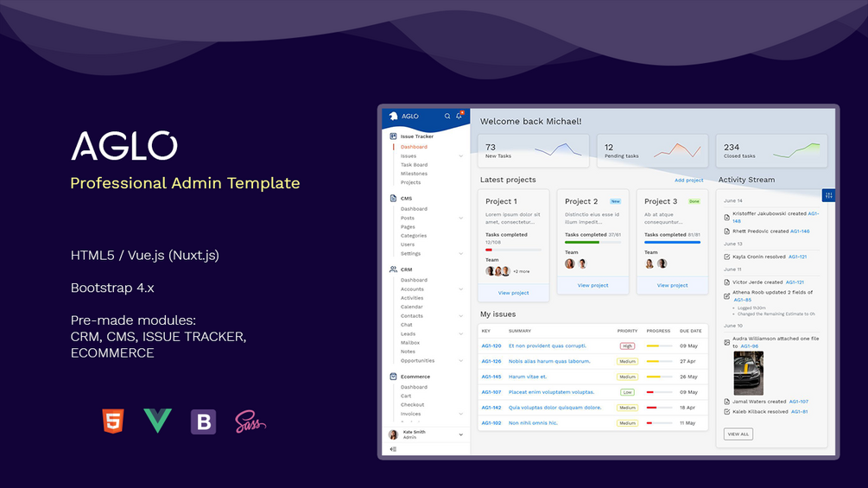Click HTML5 logo on the promo panel
The width and height of the screenshot is (868, 488).
point(113,421)
